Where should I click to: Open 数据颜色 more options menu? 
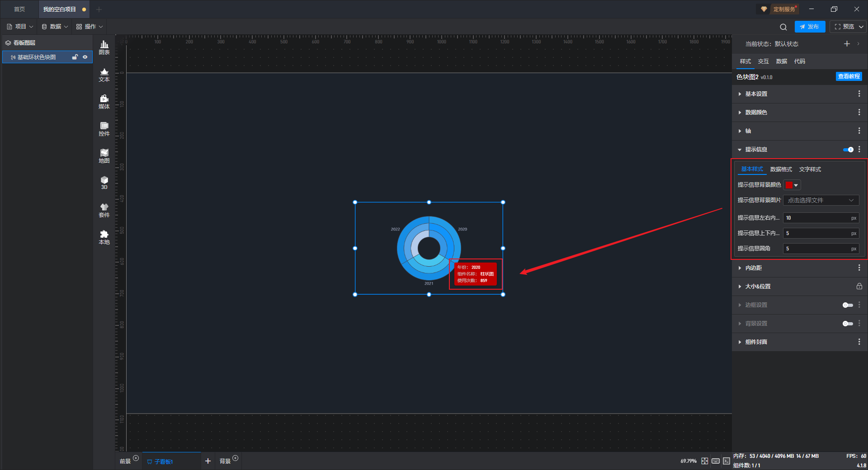(x=859, y=112)
